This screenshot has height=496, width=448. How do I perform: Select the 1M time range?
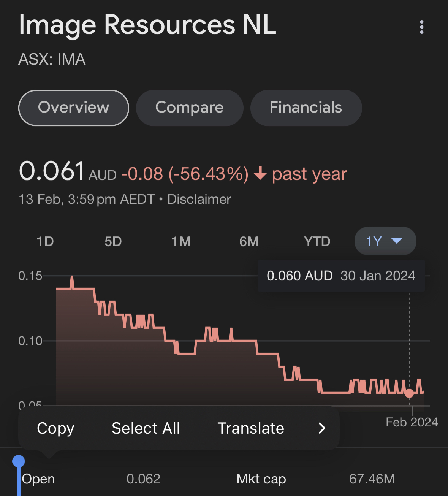click(x=181, y=241)
